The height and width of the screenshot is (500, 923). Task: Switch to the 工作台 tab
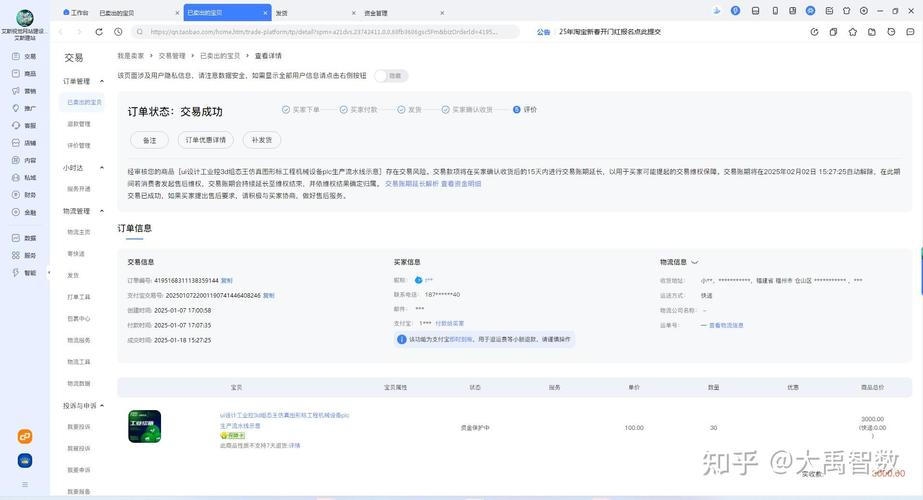[76, 12]
